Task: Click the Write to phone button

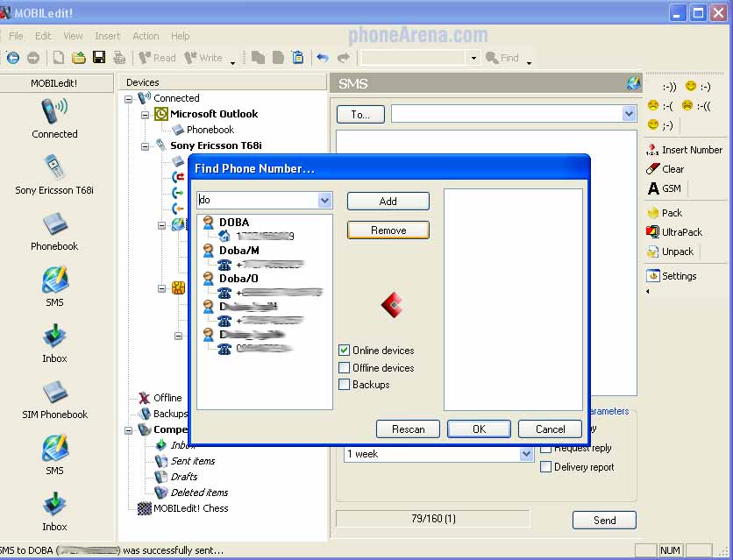Action: [x=203, y=58]
